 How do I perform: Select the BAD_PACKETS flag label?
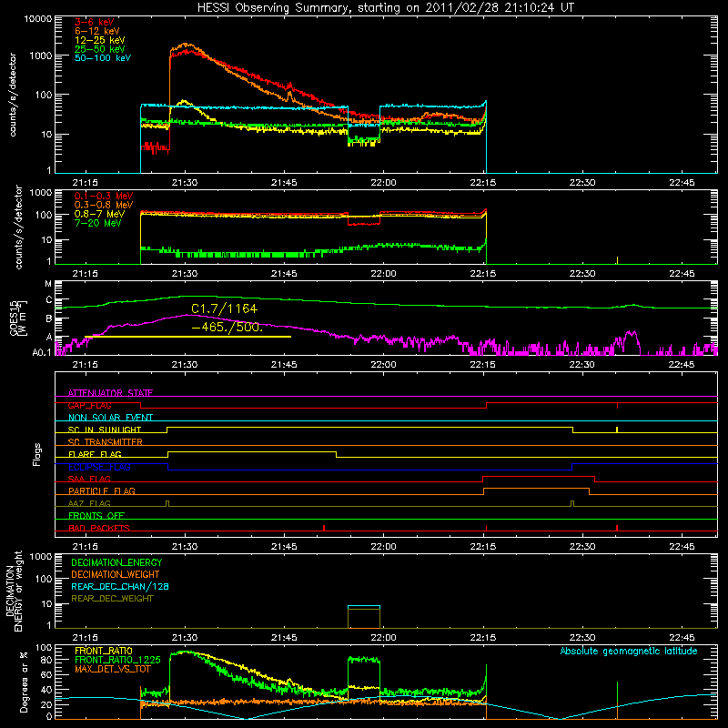tap(99, 528)
